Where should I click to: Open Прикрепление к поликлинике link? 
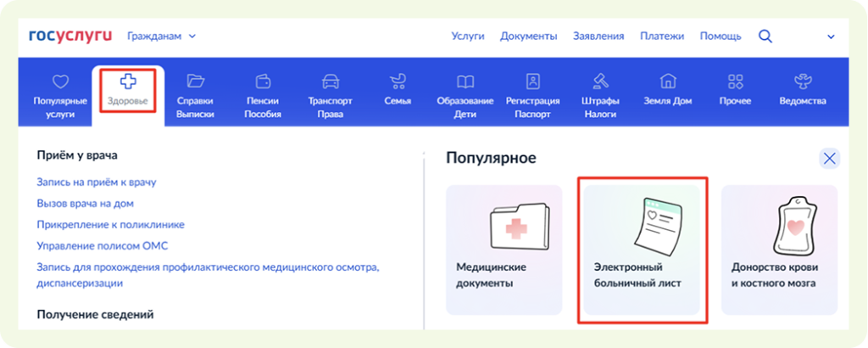111,224
